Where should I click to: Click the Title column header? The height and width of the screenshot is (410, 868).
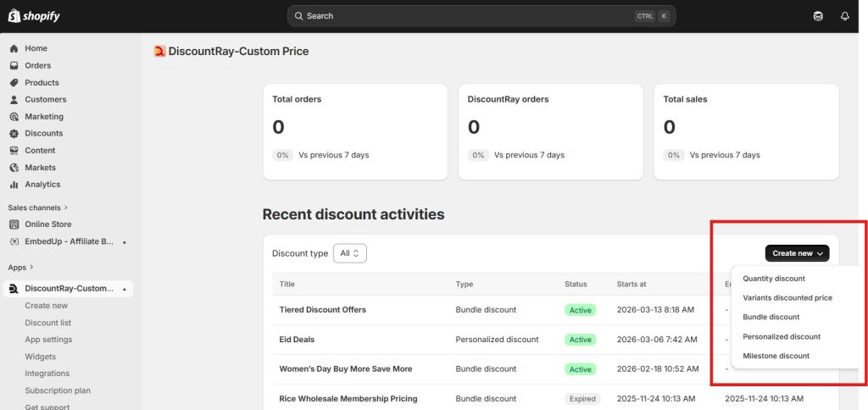[287, 284]
